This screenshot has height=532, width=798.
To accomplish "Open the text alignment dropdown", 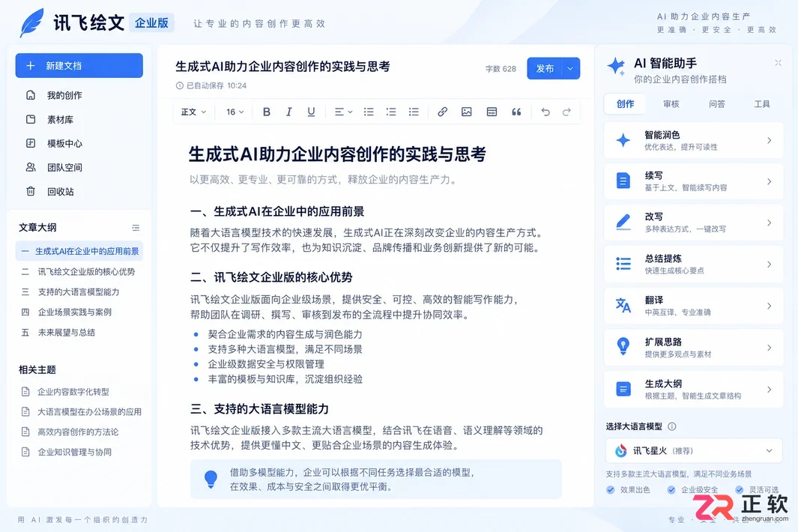I will [x=343, y=112].
